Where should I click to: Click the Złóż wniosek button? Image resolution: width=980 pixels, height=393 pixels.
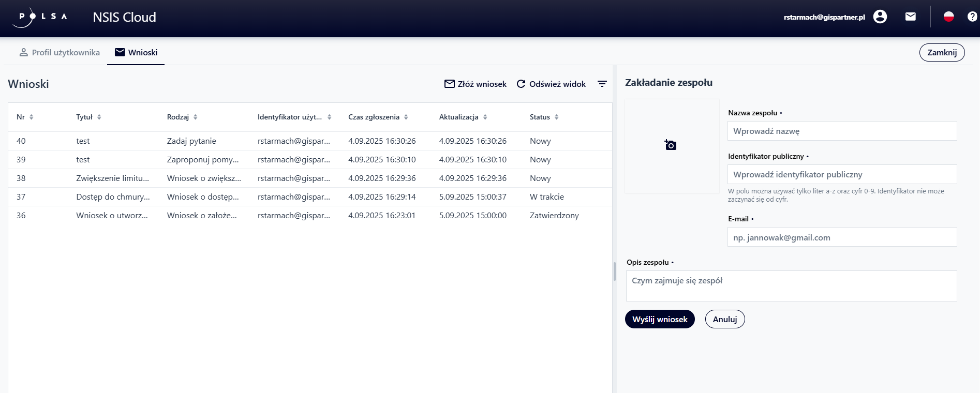pos(476,84)
